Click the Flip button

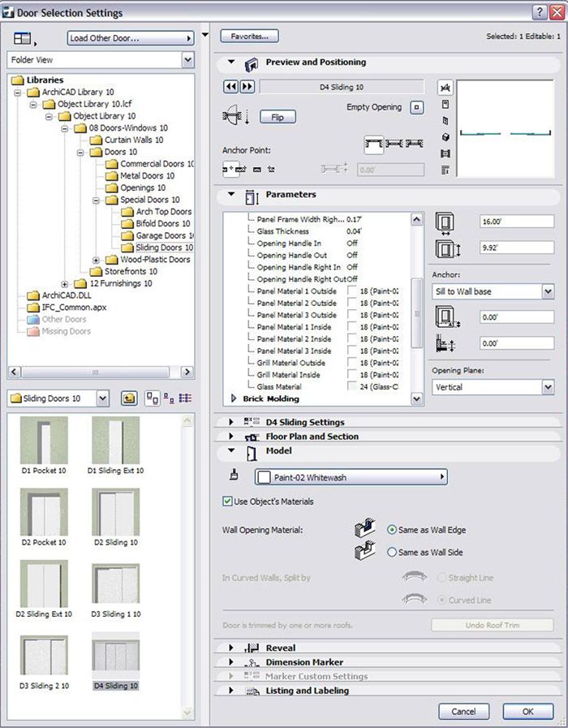coord(278,117)
